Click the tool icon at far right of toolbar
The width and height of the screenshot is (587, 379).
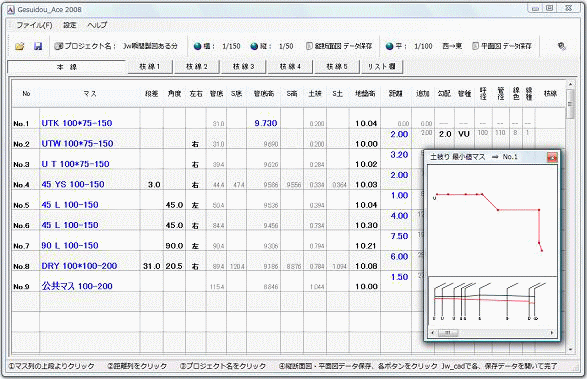(x=561, y=46)
